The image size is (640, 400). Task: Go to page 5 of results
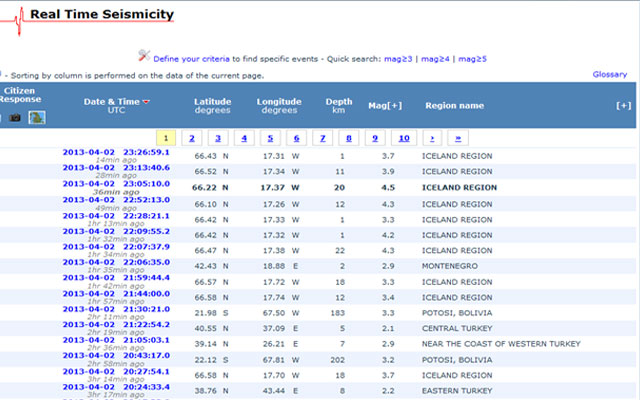tap(270, 138)
